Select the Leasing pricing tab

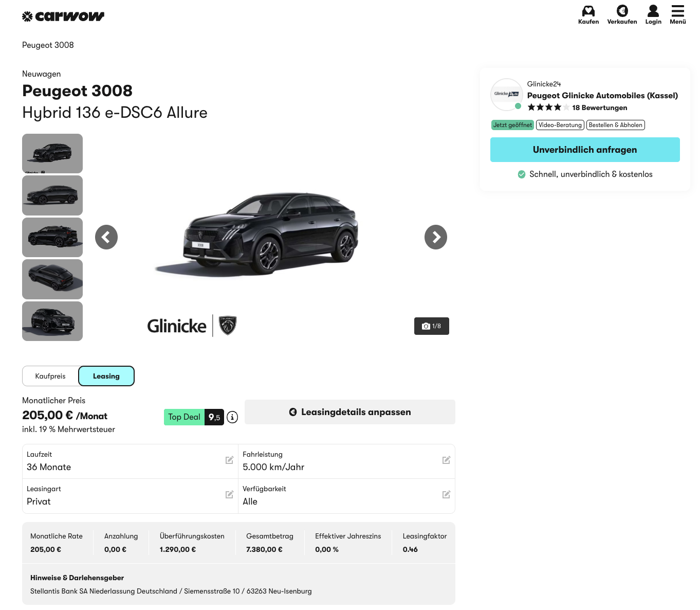click(x=106, y=376)
